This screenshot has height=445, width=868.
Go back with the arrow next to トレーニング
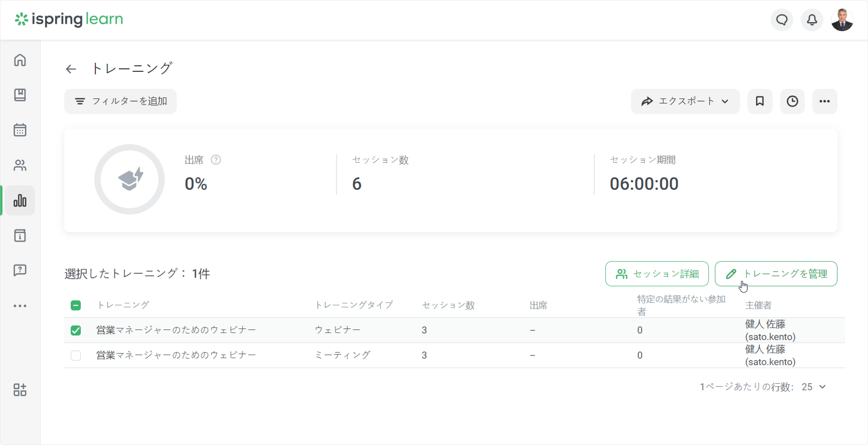click(71, 69)
